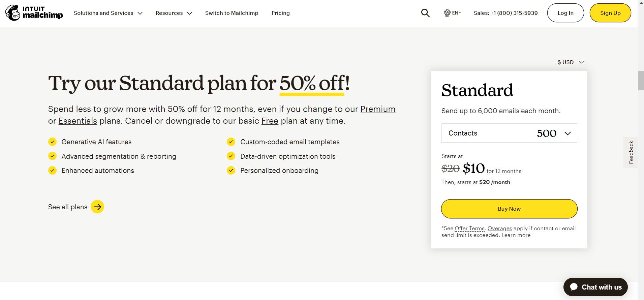Open the Premium plan link
Screen dimensions: 644x300
point(378,109)
